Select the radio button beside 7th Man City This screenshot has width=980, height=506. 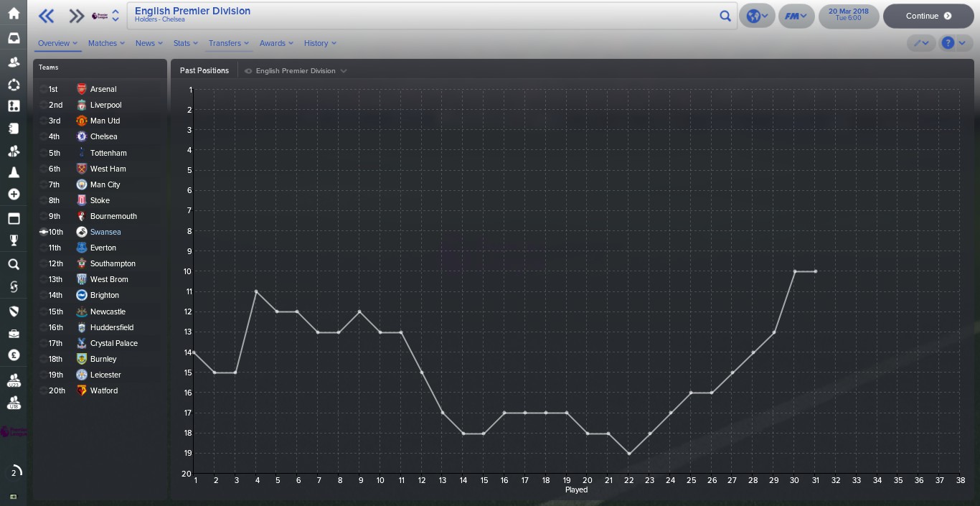coord(44,184)
